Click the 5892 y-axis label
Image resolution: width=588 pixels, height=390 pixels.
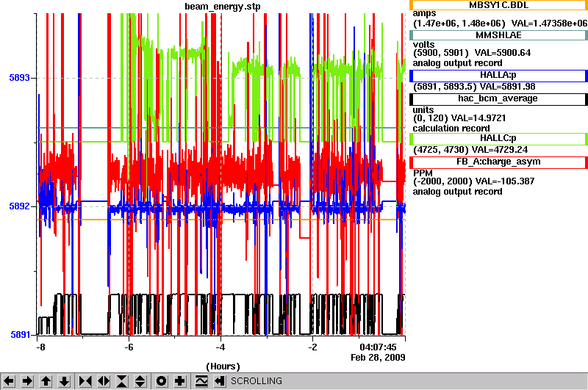19,206
